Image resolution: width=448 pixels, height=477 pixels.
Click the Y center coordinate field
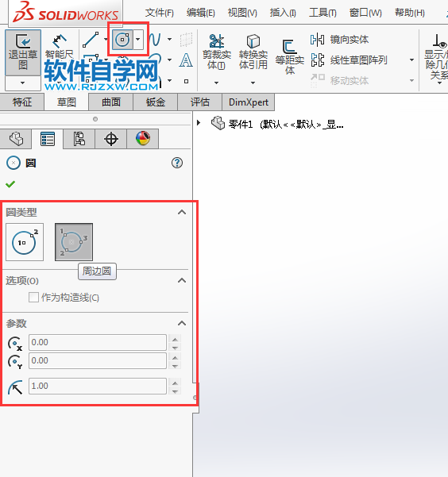pos(98,360)
